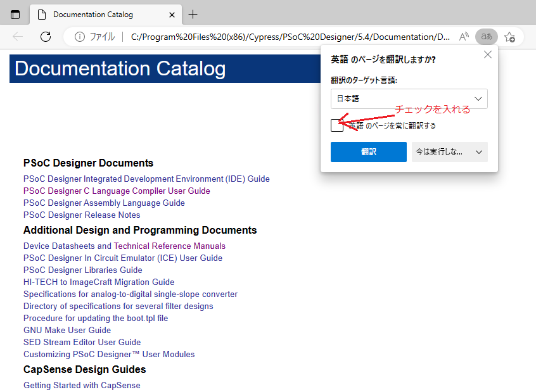Open Directory of specifications for filter designs

point(118,307)
